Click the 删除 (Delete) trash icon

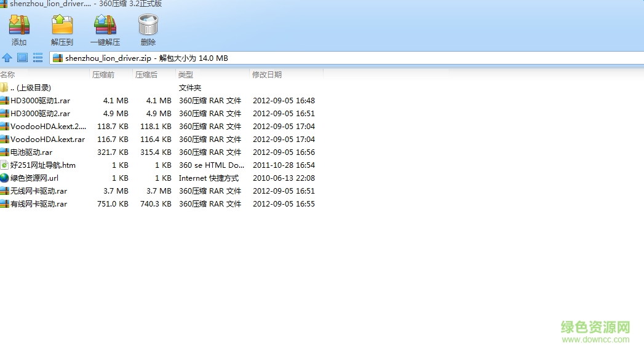click(x=148, y=25)
